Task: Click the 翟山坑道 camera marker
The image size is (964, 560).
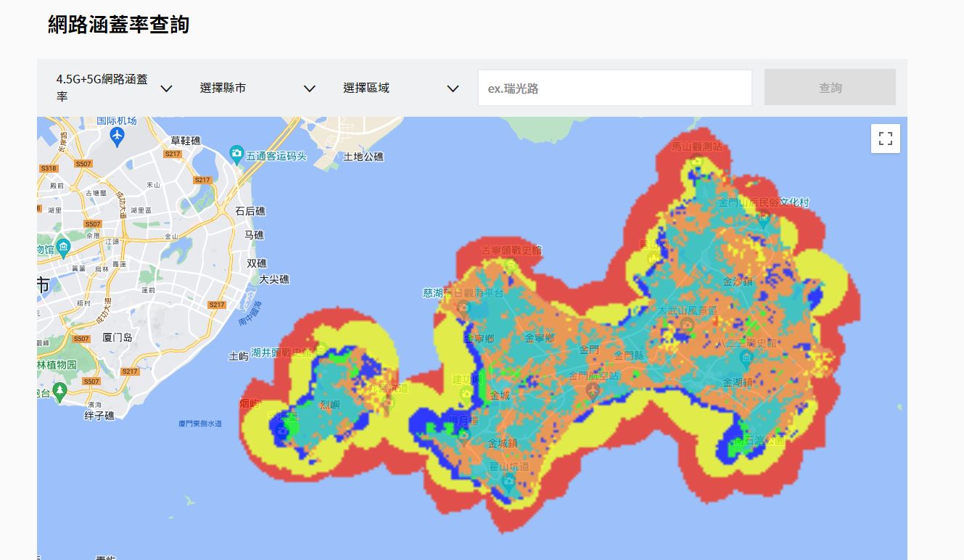Action: [508, 481]
